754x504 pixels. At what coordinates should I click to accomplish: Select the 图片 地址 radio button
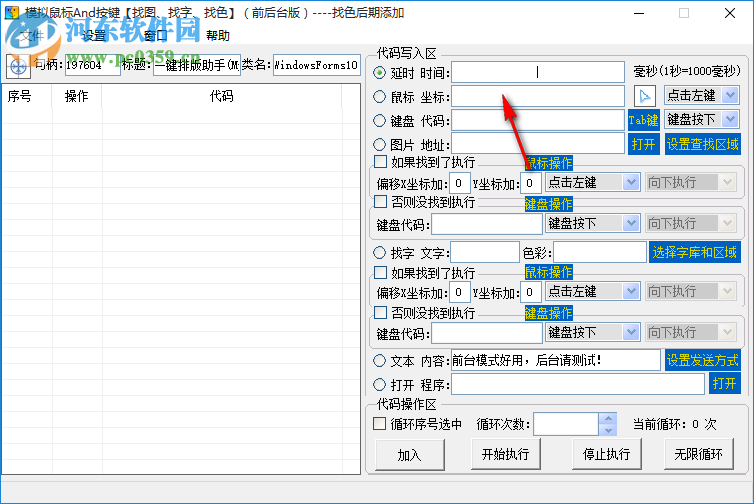[379, 144]
